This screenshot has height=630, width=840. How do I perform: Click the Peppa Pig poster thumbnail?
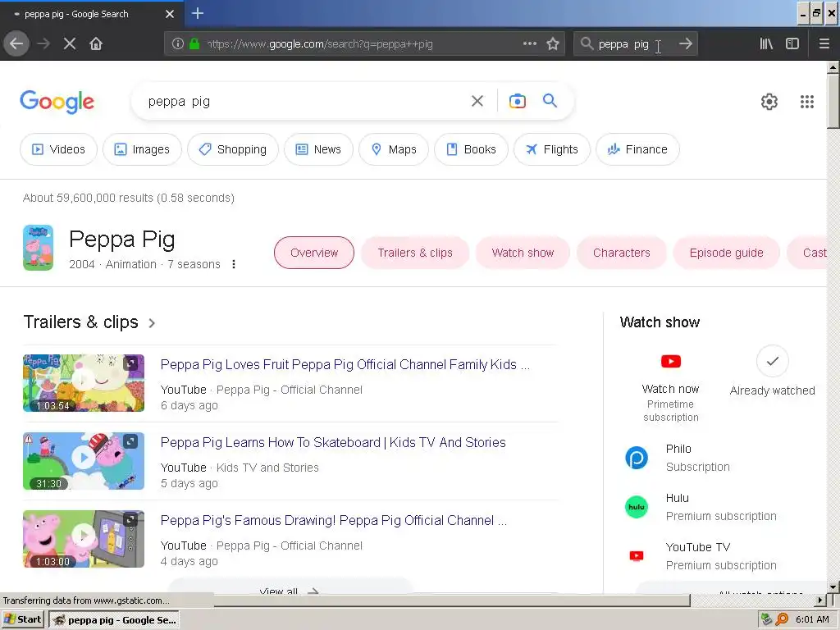coord(38,248)
